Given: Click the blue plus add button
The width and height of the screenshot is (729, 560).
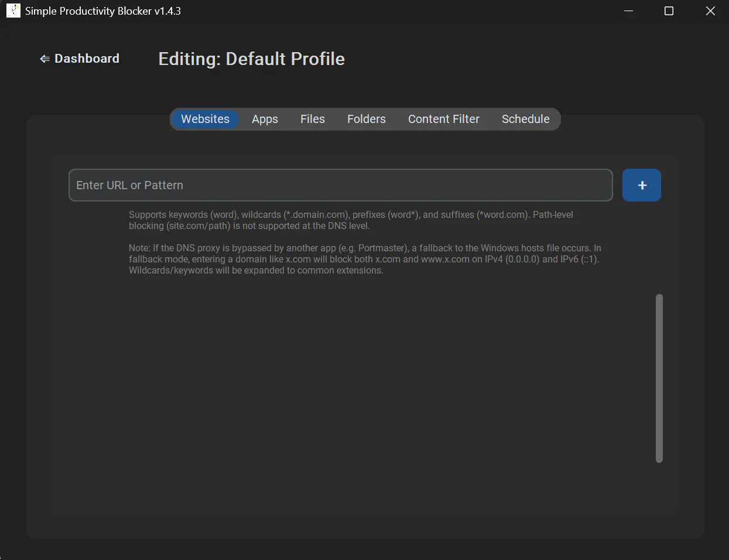Looking at the screenshot, I should pyautogui.click(x=642, y=185).
